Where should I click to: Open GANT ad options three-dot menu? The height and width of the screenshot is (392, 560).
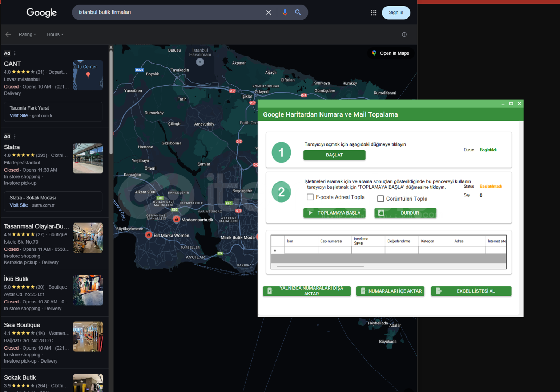point(15,53)
